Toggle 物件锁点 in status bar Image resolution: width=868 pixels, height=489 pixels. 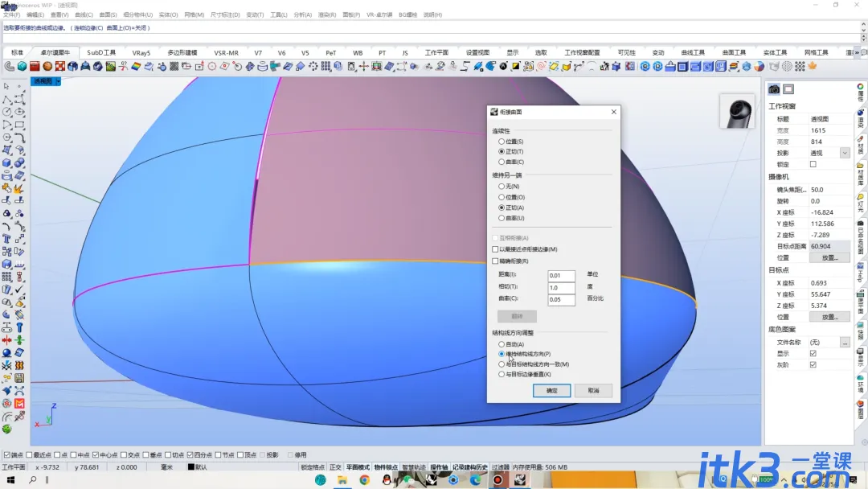click(386, 467)
